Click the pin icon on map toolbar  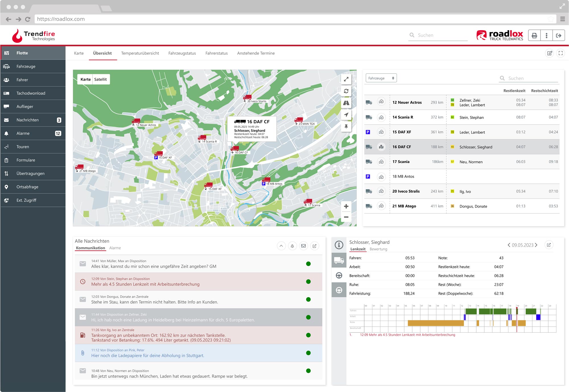346,127
